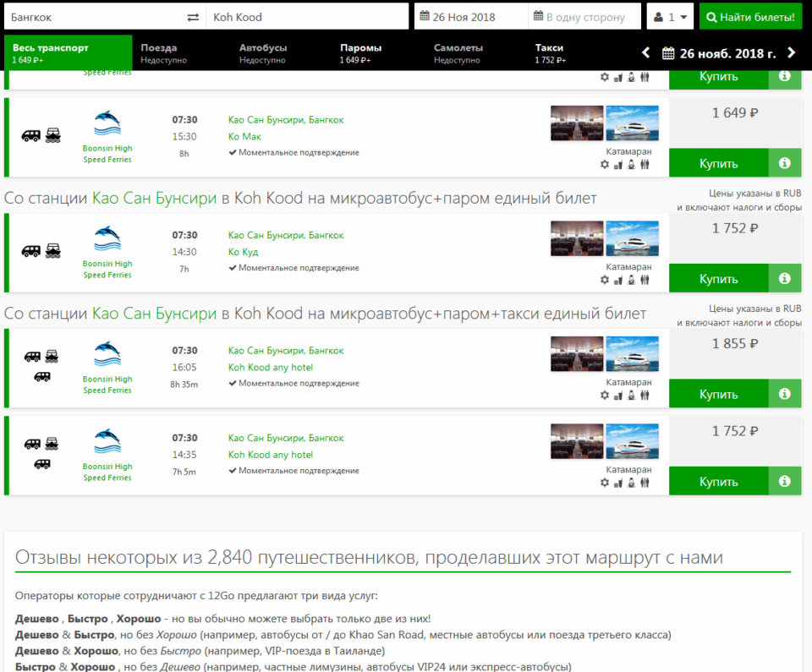
Task: Click the calendar icon beside 26 нояб. 2018 г.
Action: coord(668,53)
